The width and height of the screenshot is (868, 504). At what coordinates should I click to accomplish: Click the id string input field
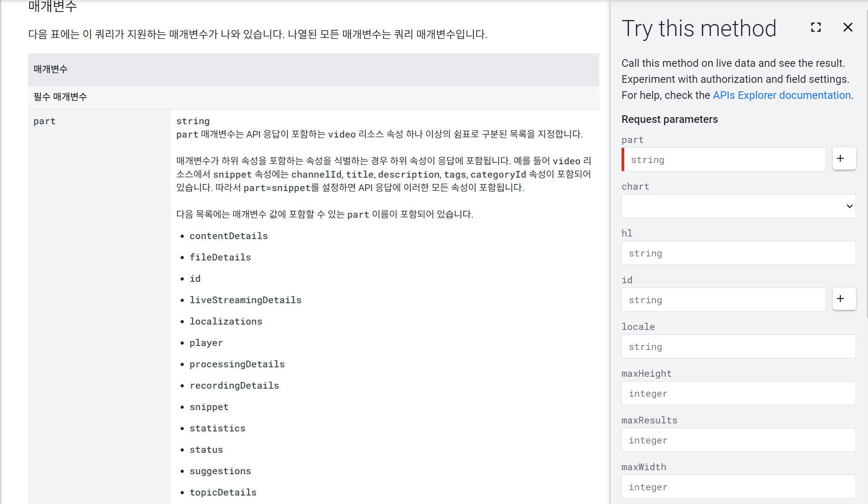[x=723, y=300]
